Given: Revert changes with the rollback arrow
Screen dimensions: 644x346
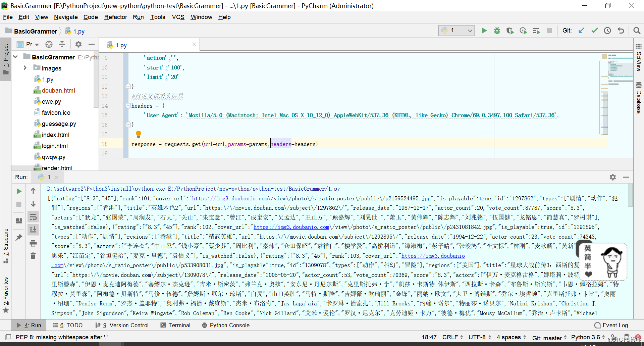Looking at the screenshot, I should 621,31.
